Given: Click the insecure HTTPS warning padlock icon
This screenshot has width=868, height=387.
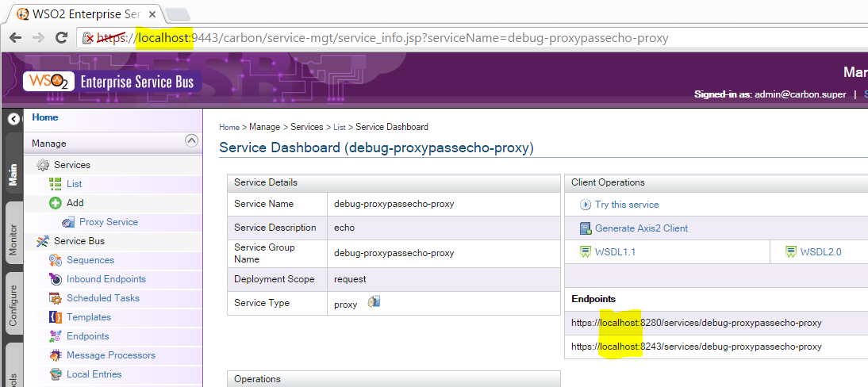Looking at the screenshot, I should coord(88,38).
